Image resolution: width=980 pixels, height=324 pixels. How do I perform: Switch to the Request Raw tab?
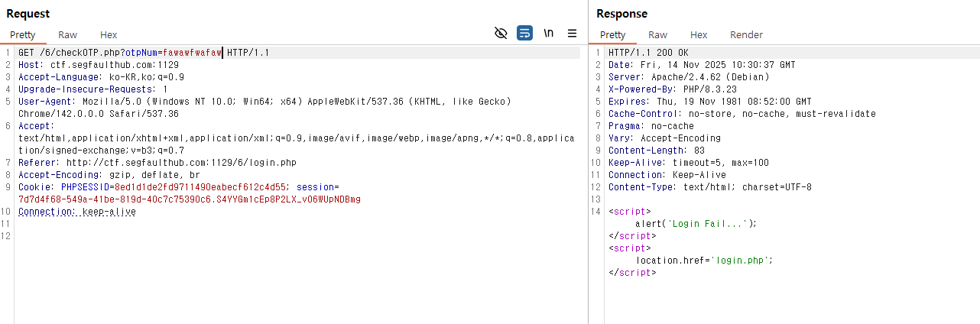pos(67,34)
